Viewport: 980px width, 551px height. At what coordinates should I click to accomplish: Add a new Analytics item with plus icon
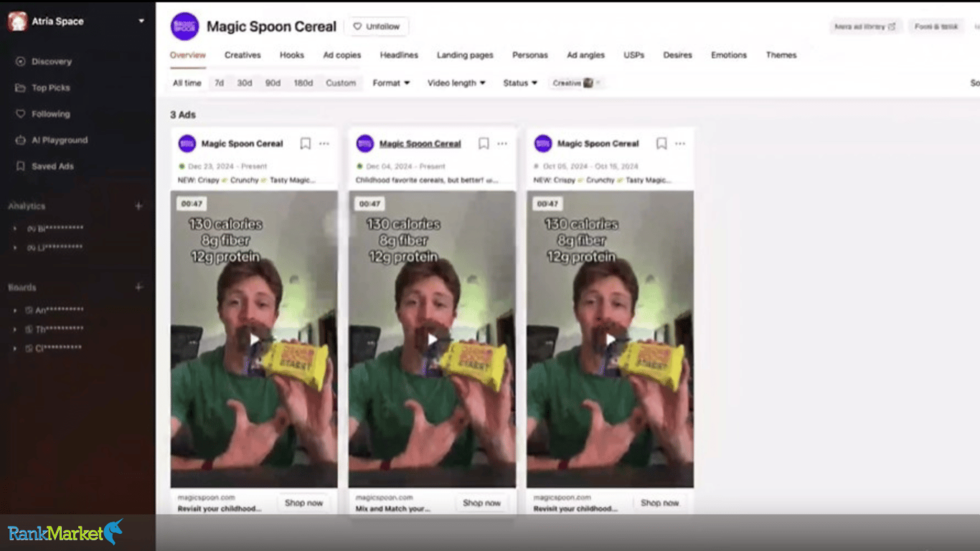(138, 206)
